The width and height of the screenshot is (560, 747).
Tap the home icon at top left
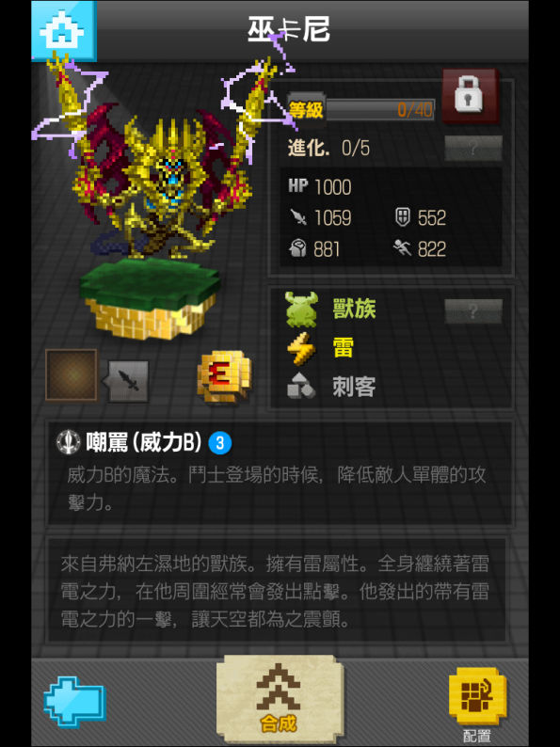pyautogui.click(x=63, y=31)
